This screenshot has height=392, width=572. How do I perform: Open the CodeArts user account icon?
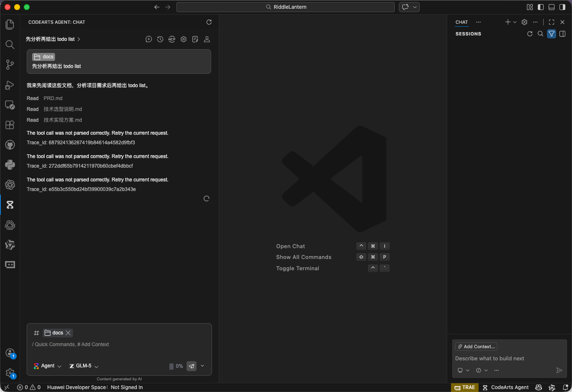click(x=207, y=39)
